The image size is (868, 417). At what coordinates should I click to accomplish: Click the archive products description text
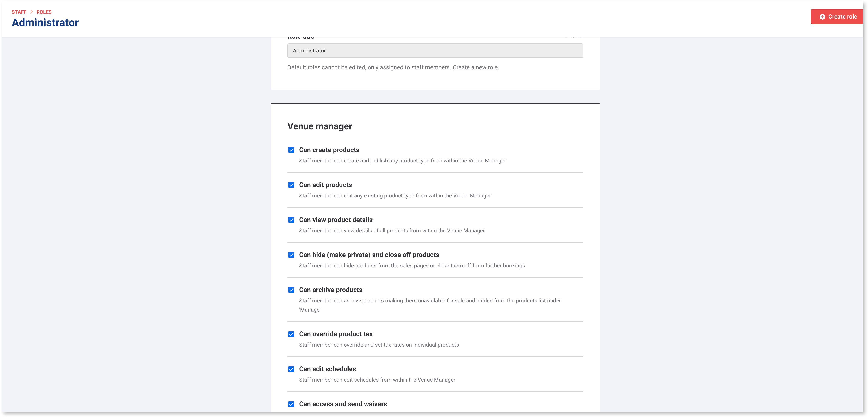(430, 301)
